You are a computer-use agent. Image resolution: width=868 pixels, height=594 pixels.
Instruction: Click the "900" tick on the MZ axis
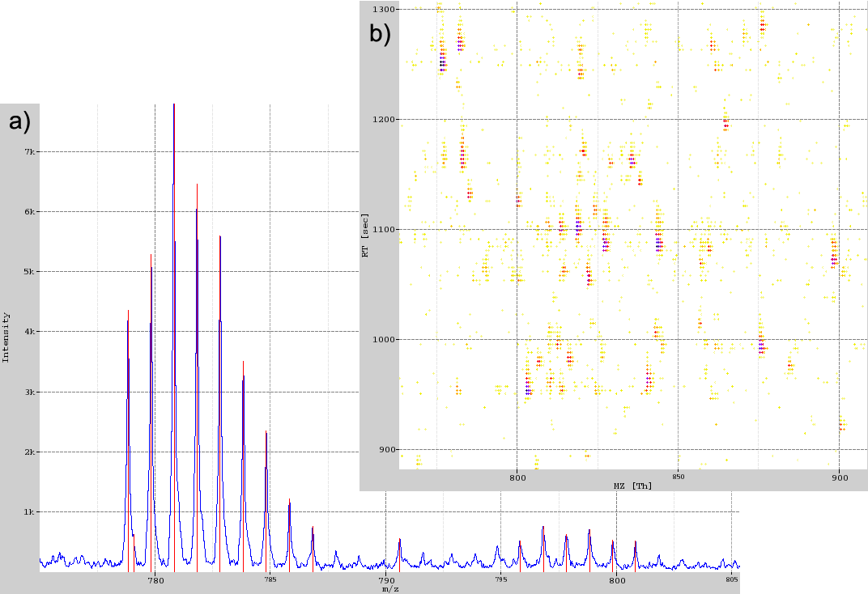[x=839, y=477]
